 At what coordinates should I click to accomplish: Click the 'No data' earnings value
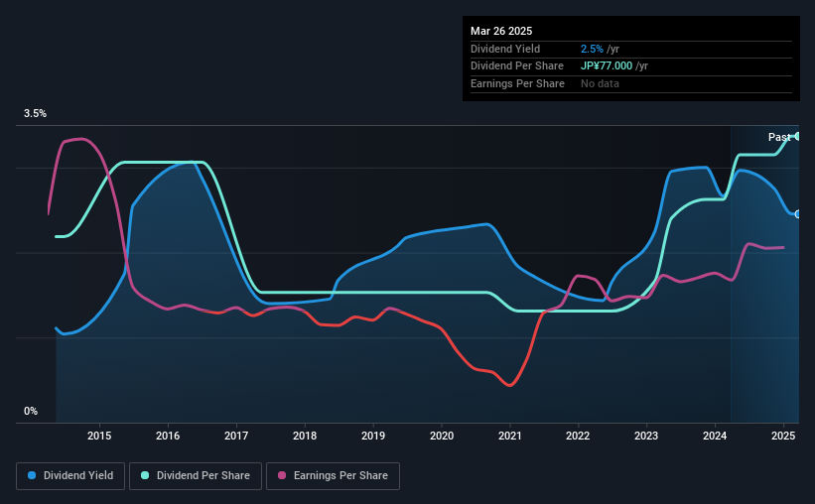[600, 83]
